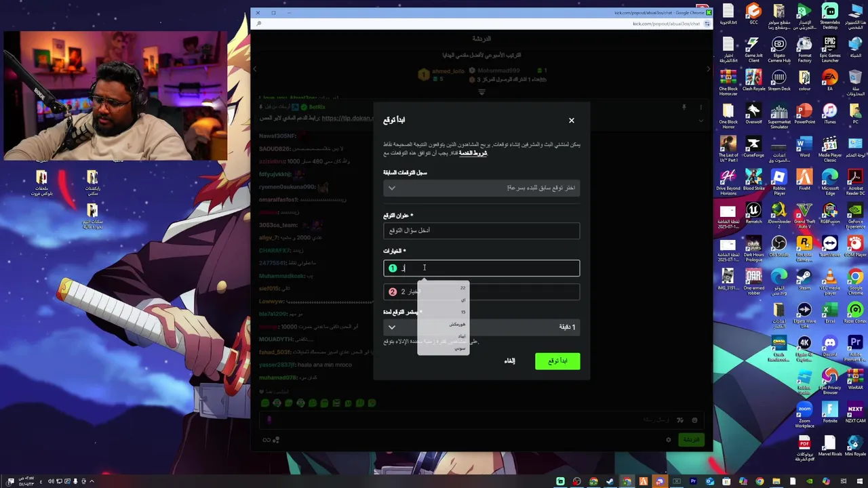Open GeForce Experience shortcut
Image resolution: width=868 pixels, height=488 pixels.
(x=855, y=216)
